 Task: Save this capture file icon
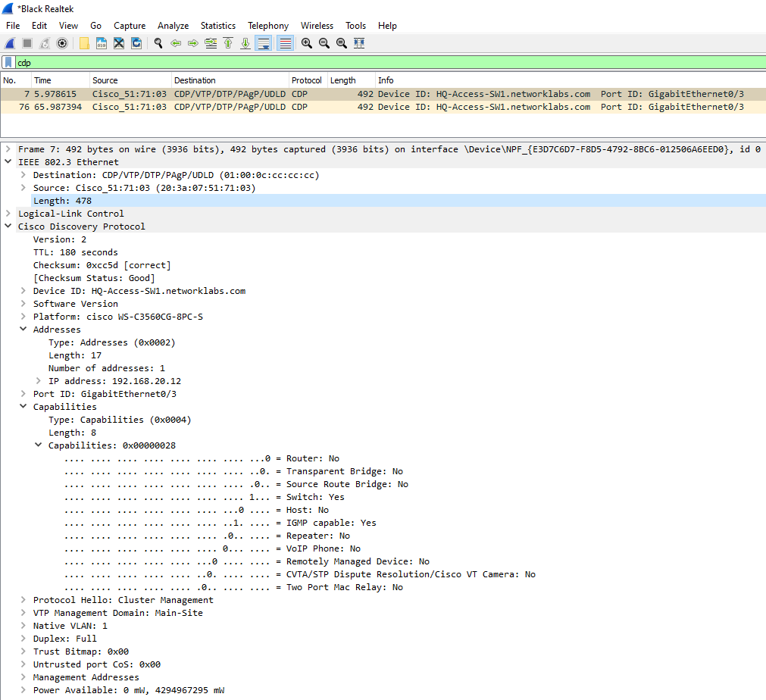[x=101, y=43]
